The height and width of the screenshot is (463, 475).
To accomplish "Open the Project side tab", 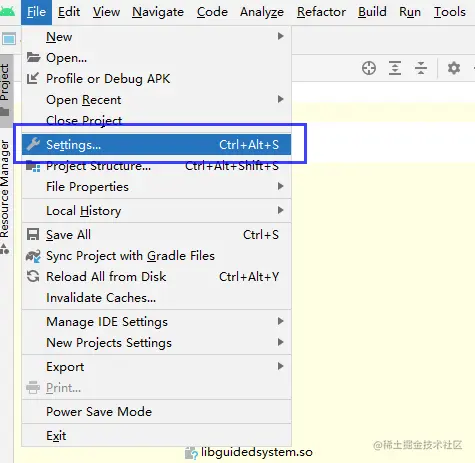I will click(5, 90).
